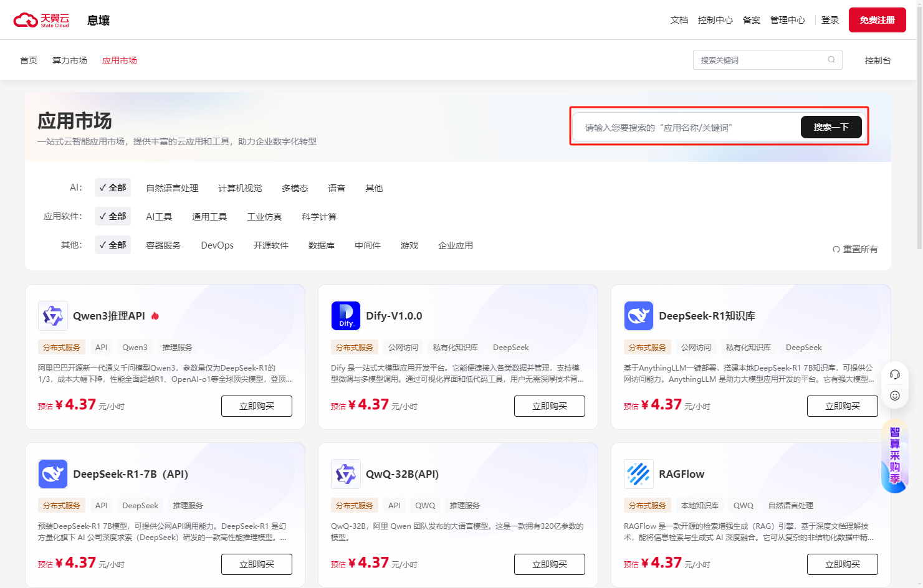Open the 算力市场 tab

pyautogui.click(x=70, y=60)
